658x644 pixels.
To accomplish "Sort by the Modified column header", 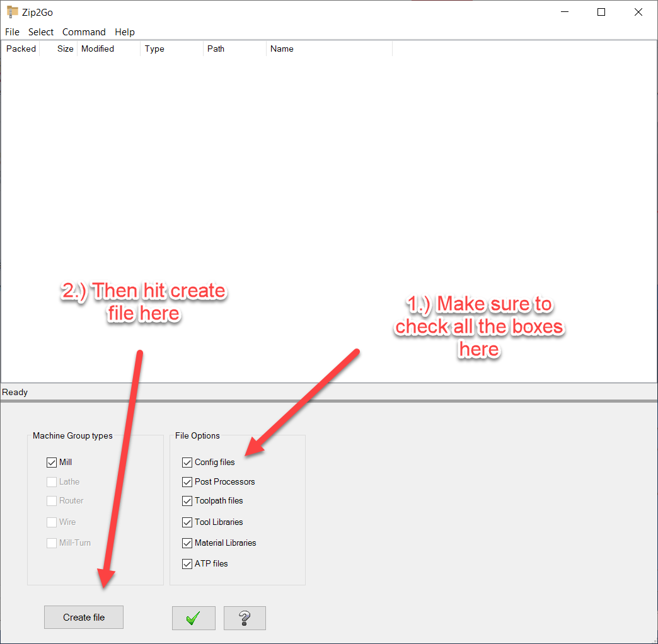I will (x=108, y=49).
